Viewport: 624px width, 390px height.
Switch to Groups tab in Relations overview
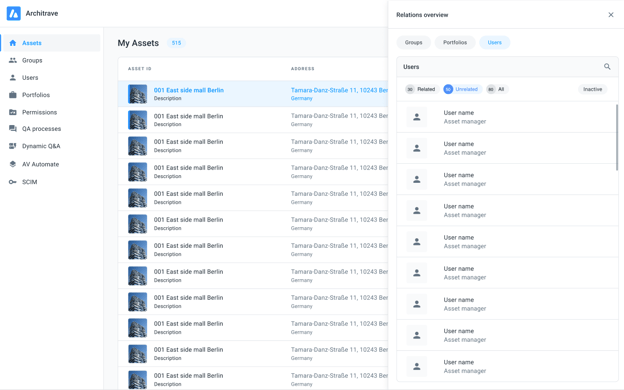click(x=413, y=43)
